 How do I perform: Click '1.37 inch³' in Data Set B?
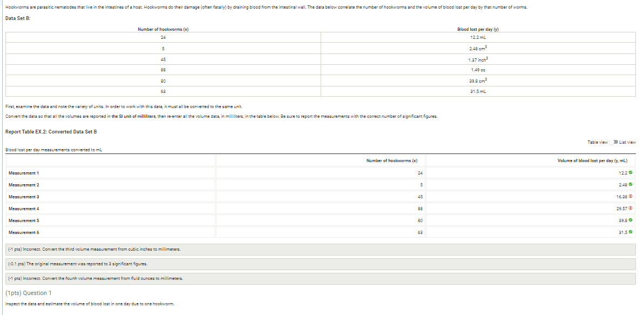(x=478, y=59)
